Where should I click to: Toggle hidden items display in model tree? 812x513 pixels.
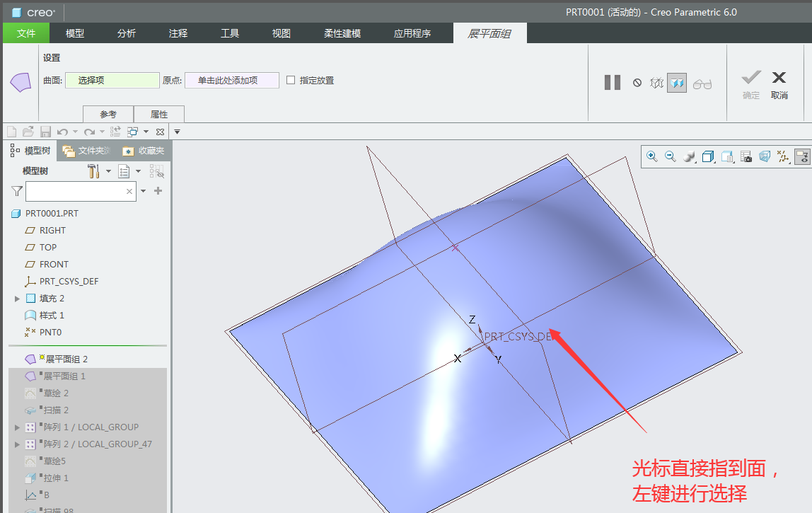click(x=157, y=171)
